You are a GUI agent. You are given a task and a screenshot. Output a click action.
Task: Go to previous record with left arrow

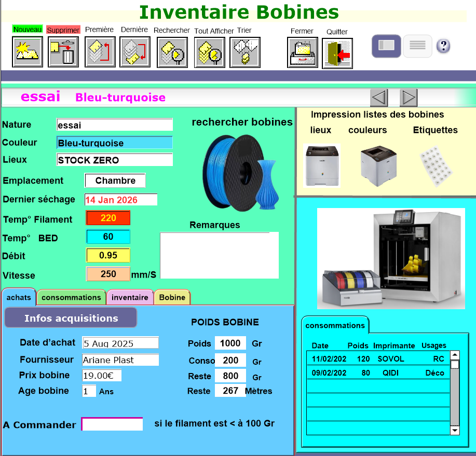(379, 98)
